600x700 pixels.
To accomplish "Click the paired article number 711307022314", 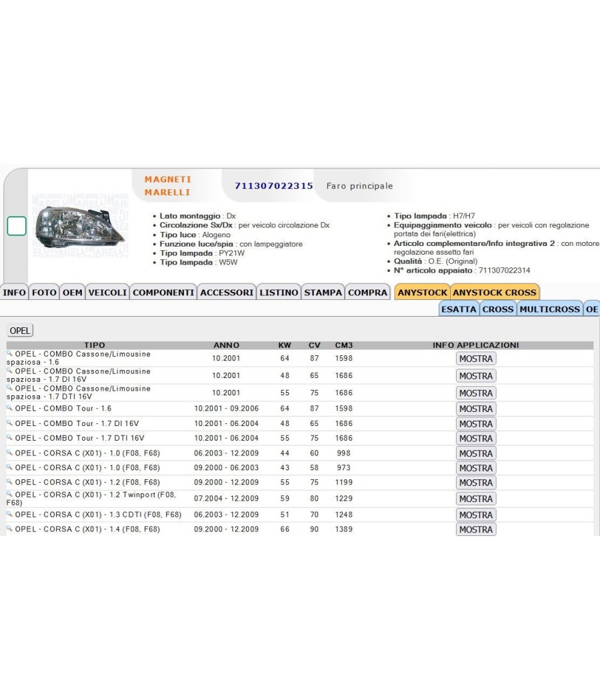I will point(505,271).
